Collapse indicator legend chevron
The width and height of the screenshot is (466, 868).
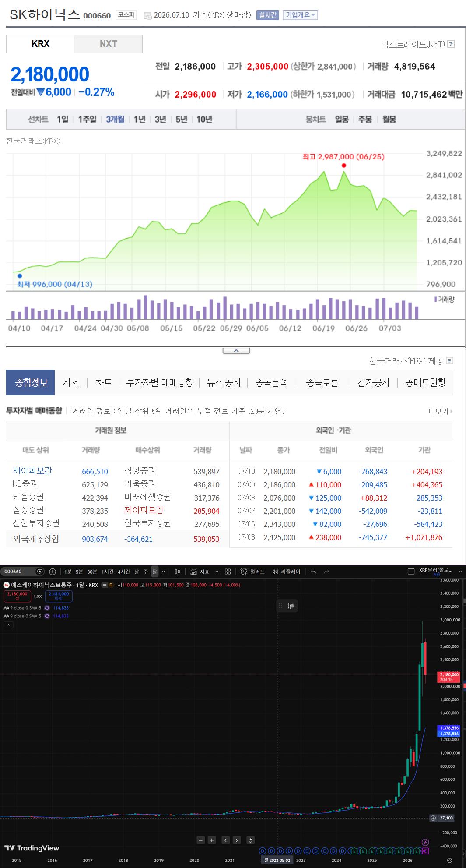[8, 625]
